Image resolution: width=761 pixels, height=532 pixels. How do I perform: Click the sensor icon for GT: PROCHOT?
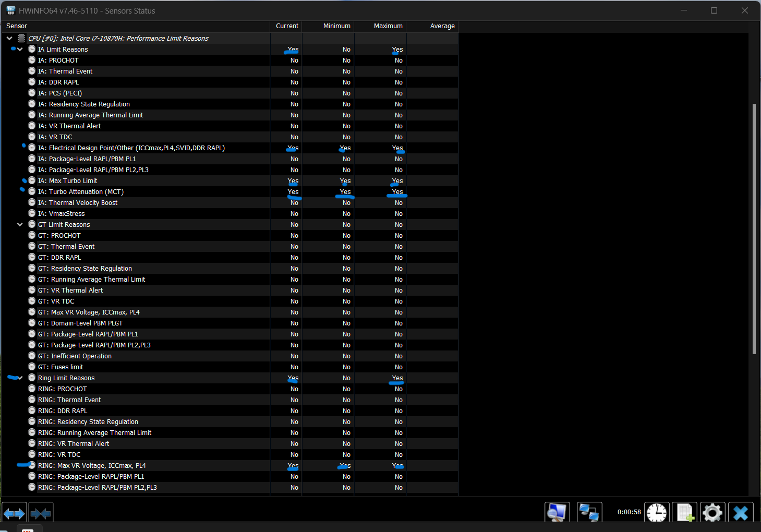tap(32, 235)
